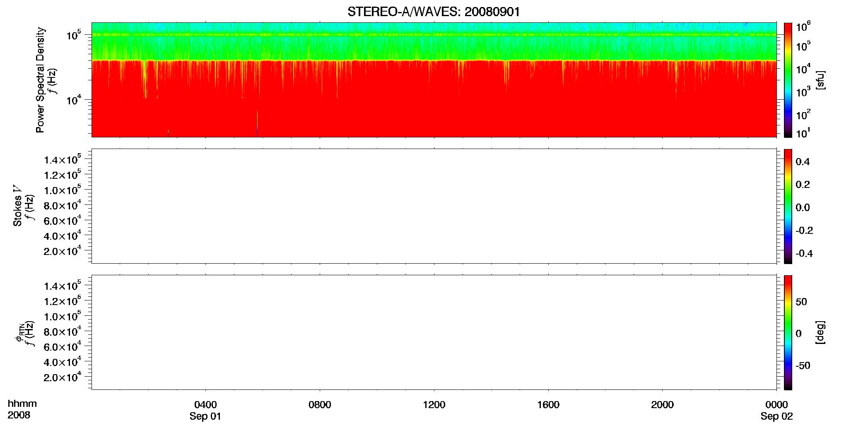Click the 10^4 frequency tick in top panel

click(73, 100)
